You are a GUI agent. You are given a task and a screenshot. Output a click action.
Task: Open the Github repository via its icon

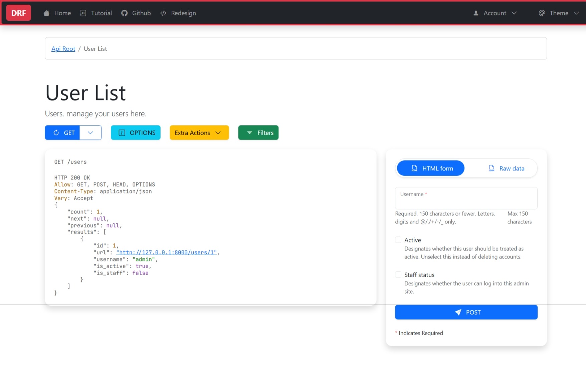124,13
